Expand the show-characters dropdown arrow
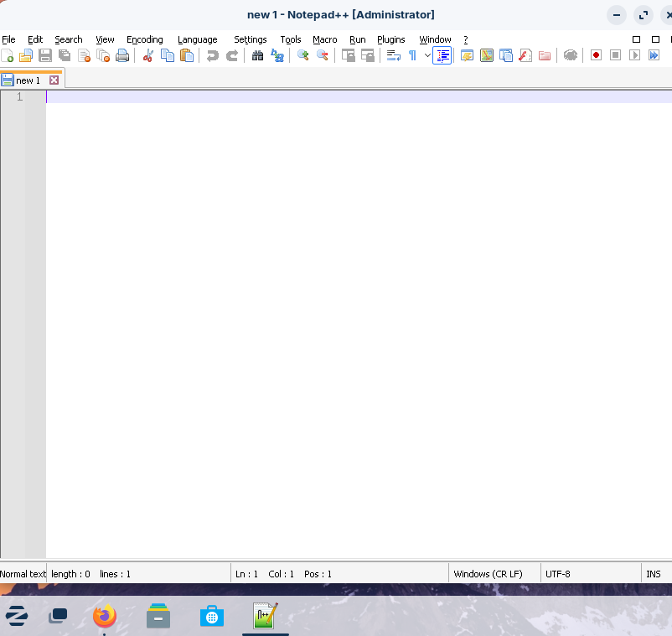 click(x=427, y=55)
